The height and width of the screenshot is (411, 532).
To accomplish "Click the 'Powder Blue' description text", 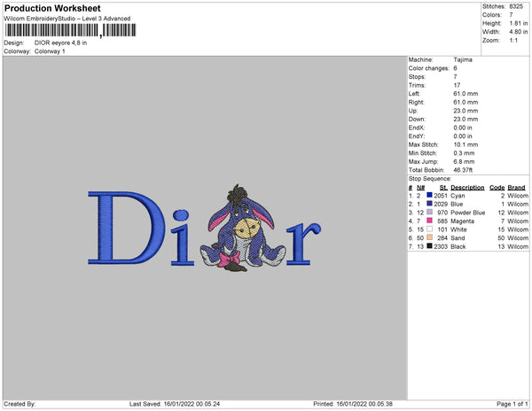I will (468, 213).
